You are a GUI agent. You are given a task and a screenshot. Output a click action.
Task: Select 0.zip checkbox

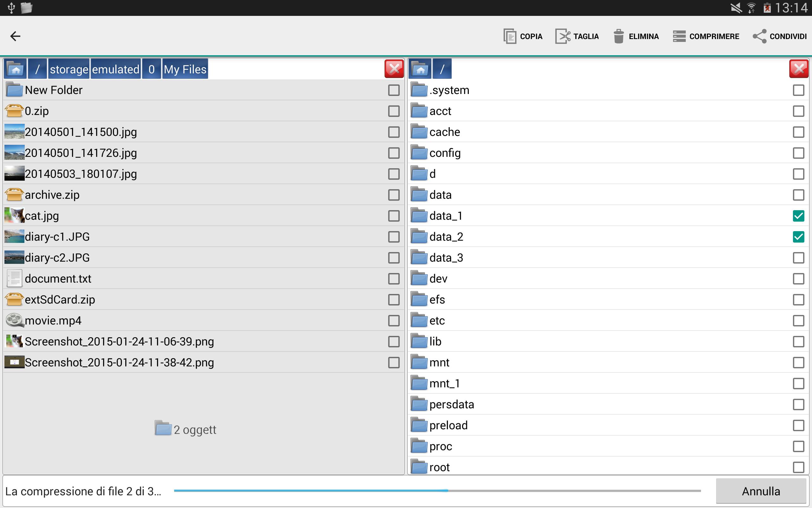pos(394,111)
